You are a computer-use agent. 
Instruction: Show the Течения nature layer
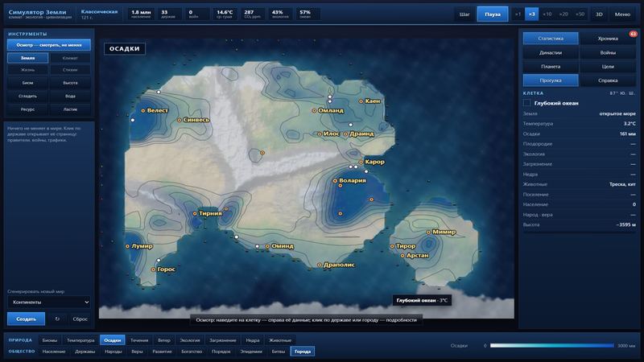(139, 340)
